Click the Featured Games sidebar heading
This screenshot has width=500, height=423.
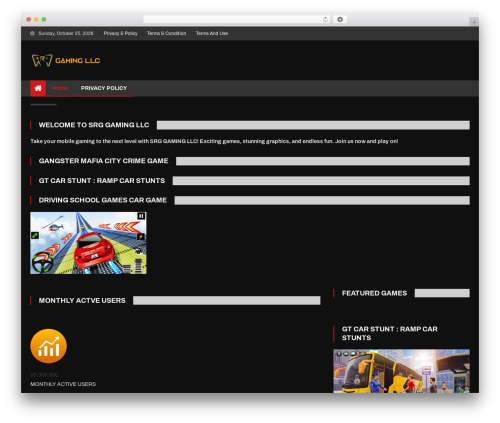point(374,293)
